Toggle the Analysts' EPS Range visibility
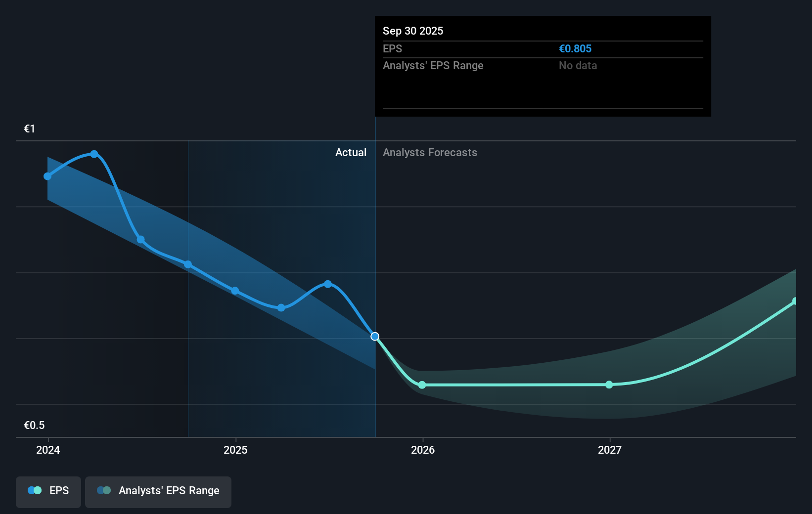This screenshot has height=514, width=812. coord(158,491)
